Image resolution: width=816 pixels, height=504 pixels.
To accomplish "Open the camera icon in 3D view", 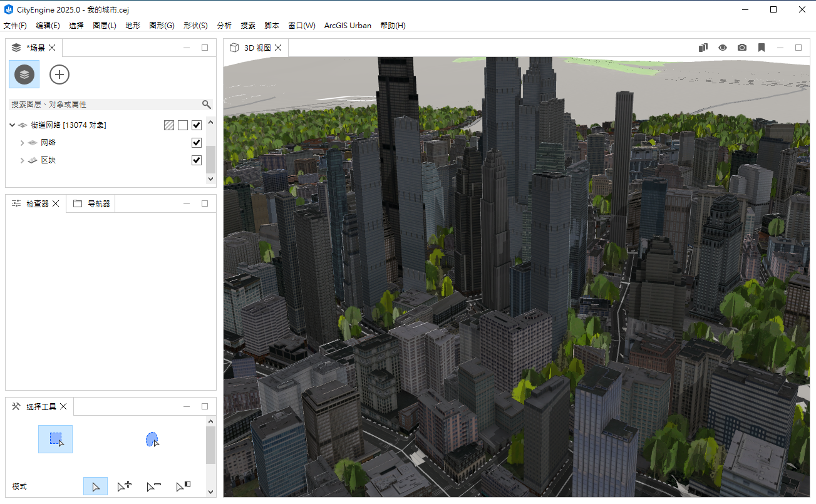I will pyautogui.click(x=741, y=48).
